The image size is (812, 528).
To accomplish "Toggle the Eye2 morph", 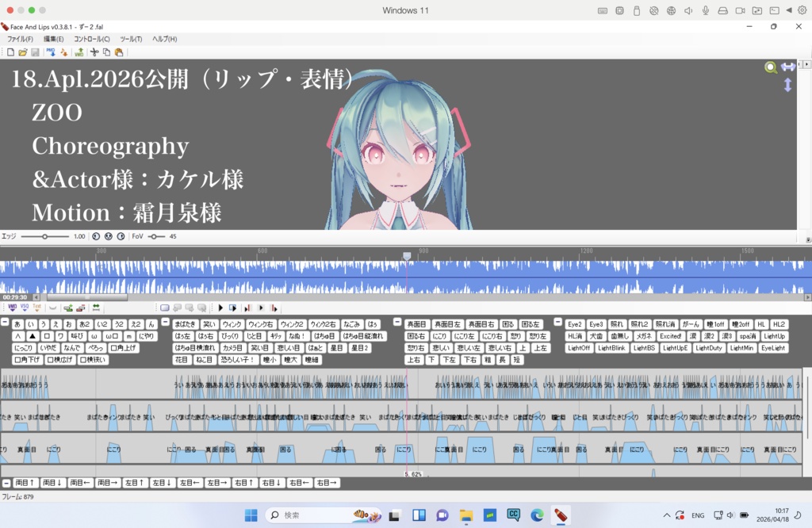I will click(x=574, y=324).
